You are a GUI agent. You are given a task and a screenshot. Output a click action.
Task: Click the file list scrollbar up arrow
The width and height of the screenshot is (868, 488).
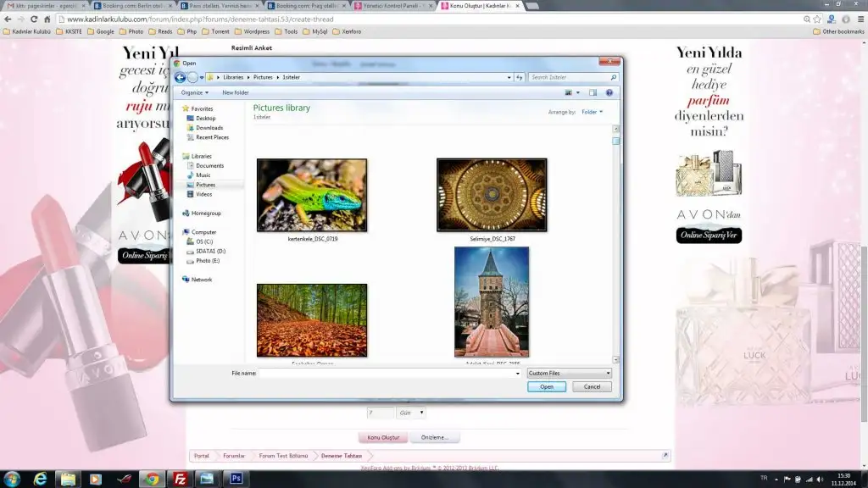point(615,129)
